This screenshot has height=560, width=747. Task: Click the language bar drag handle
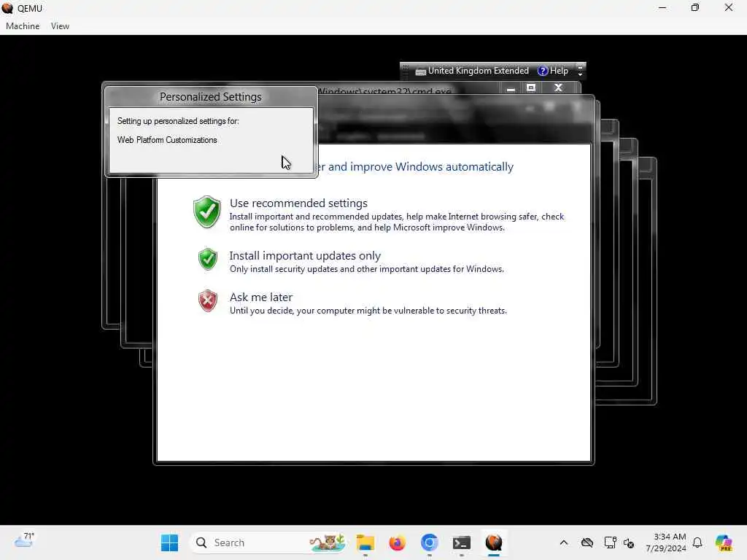[x=406, y=71]
